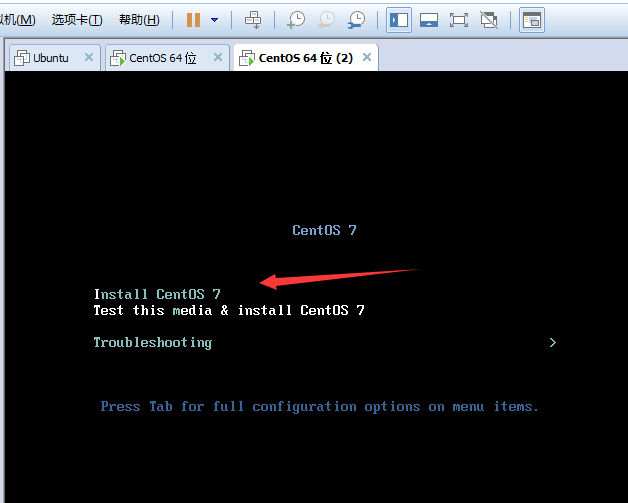Toggle the console view button
The width and height of the screenshot is (628, 503).
tap(532, 20)
